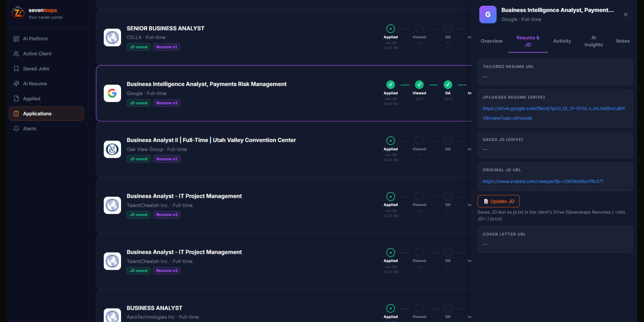The image size is (644, 322).
Task: Click the OA stage checkmark for Google
Action: pyautogui.click(x=448, y=85)
